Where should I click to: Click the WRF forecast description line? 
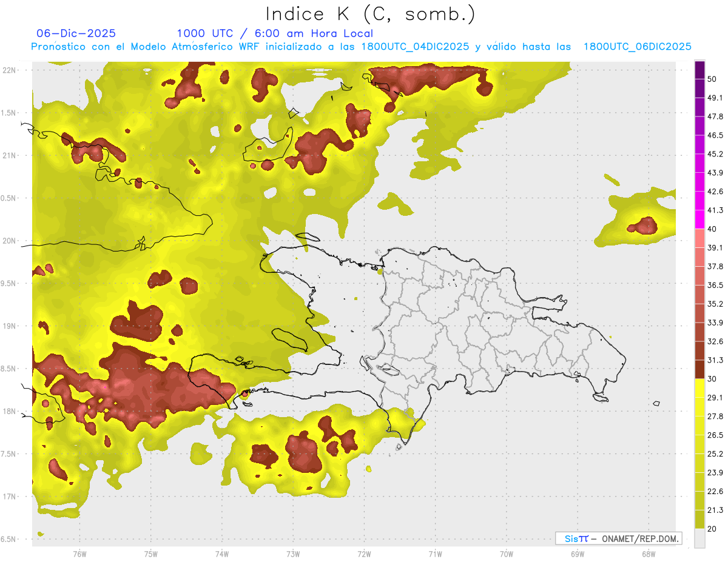361,47
